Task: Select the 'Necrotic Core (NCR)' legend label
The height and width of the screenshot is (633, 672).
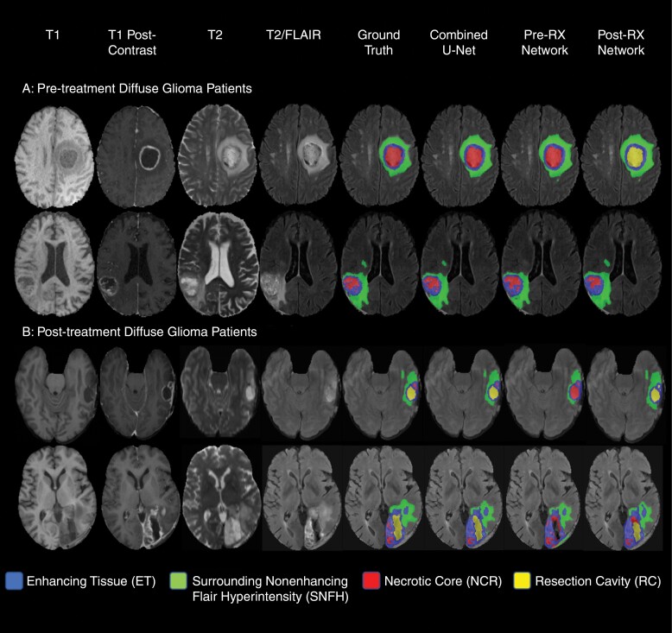Action: 443,581
